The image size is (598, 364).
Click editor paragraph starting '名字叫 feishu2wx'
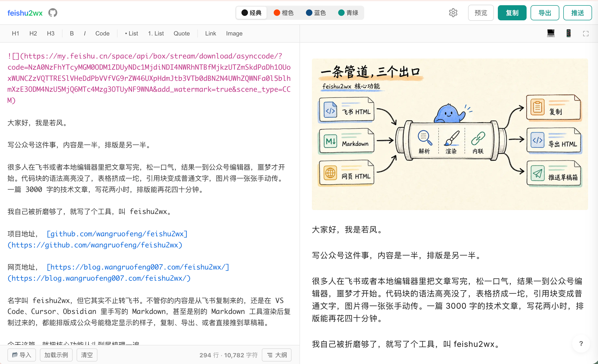149,311
